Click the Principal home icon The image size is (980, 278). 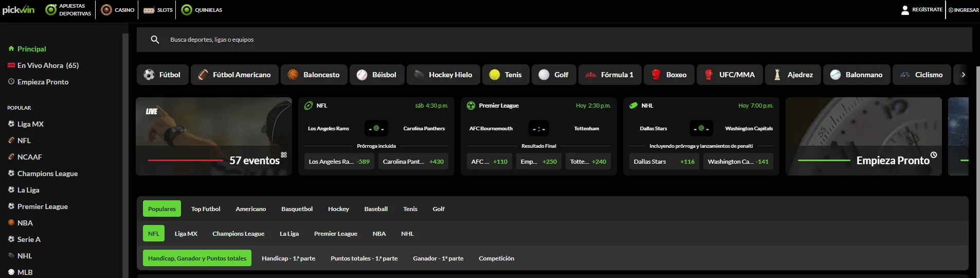pyautogui.click(x=11, y=48)
